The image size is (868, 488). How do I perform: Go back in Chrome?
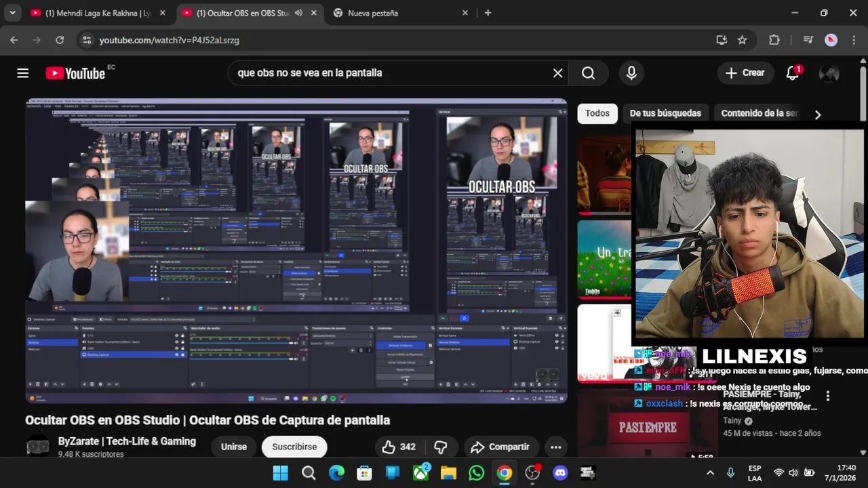(14, 40)
